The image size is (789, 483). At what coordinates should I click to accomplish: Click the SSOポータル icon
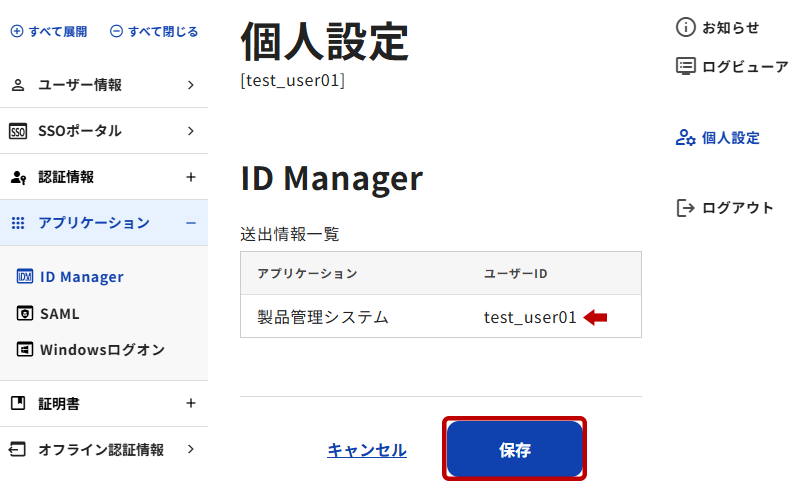(18, 131)
